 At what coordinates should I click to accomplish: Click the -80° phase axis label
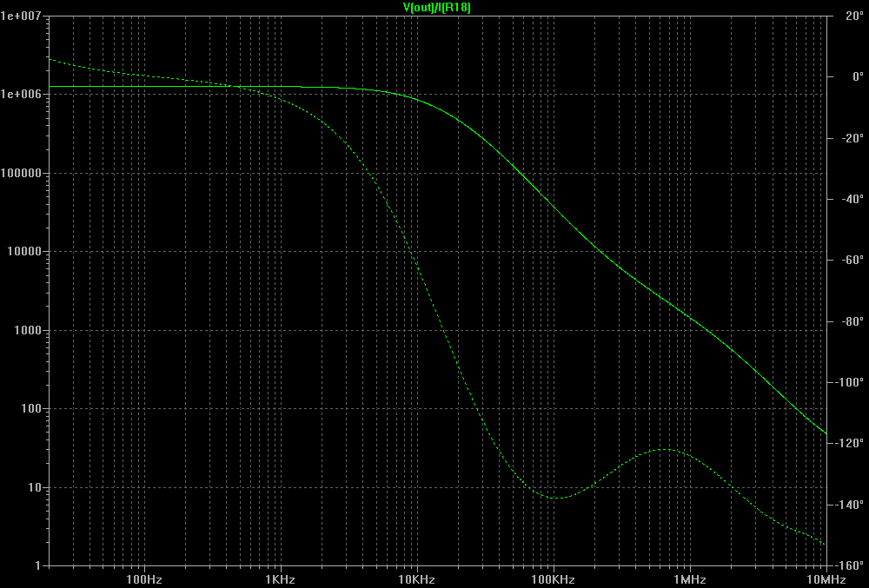(852, 321)
